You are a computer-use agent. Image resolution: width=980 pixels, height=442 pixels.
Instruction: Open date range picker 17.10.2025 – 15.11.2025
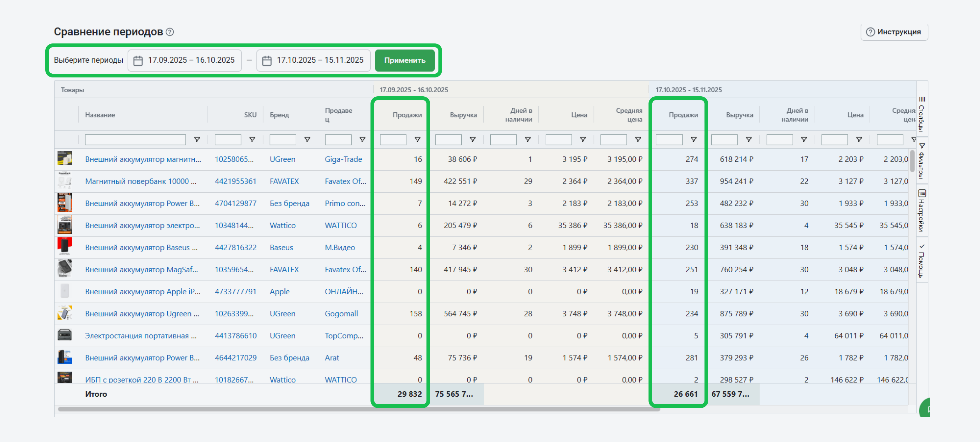point(320,60)
